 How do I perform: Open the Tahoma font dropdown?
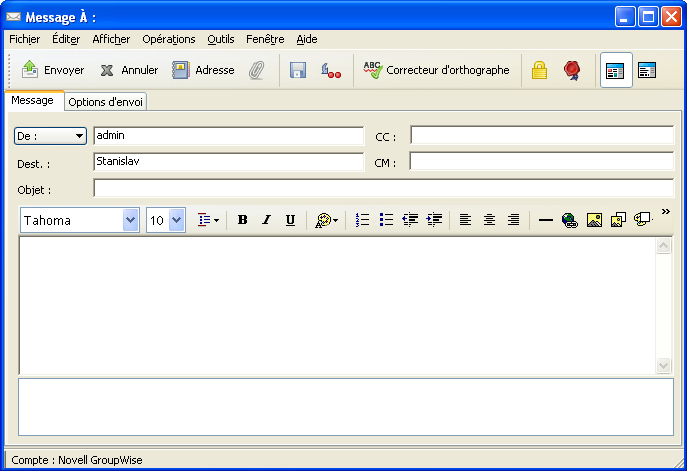click(x=131, y=220)
